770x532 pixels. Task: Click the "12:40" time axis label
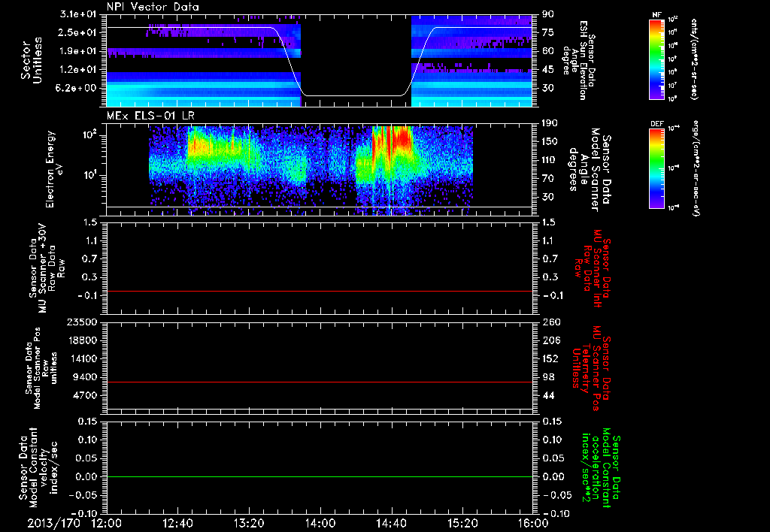(x=177, y=523)
